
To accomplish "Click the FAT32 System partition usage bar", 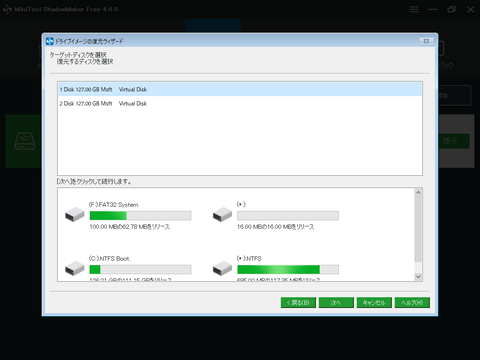I will (140, 216).
